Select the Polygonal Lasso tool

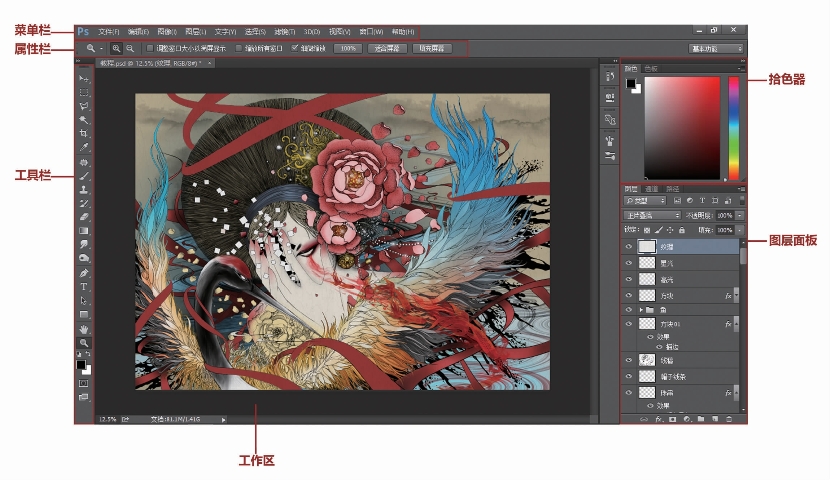point(84,106)
